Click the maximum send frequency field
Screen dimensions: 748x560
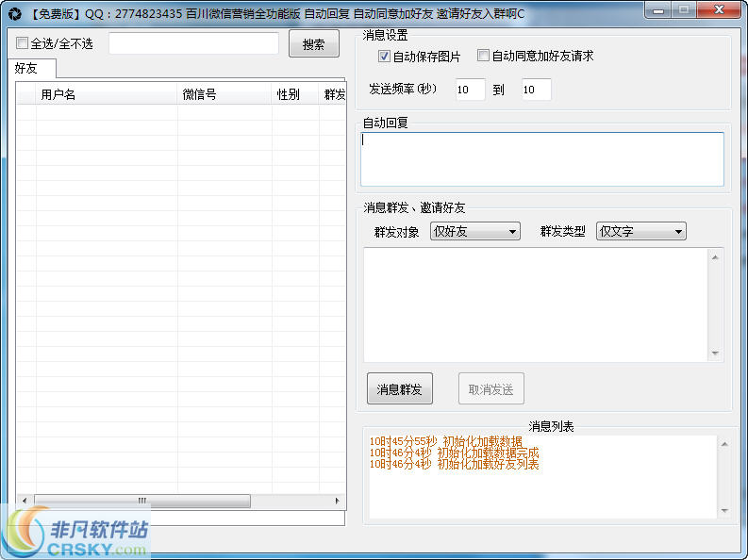click(536, 90)
